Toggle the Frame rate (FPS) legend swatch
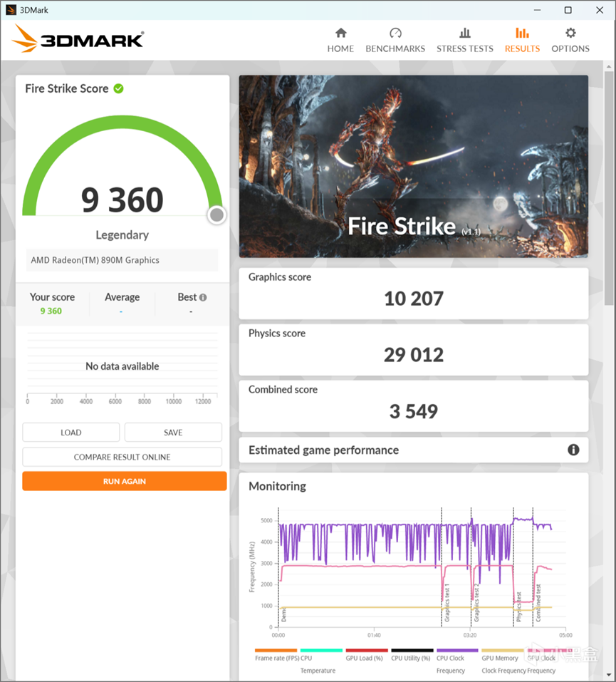The image size is (616, 682). coord(276,650)
